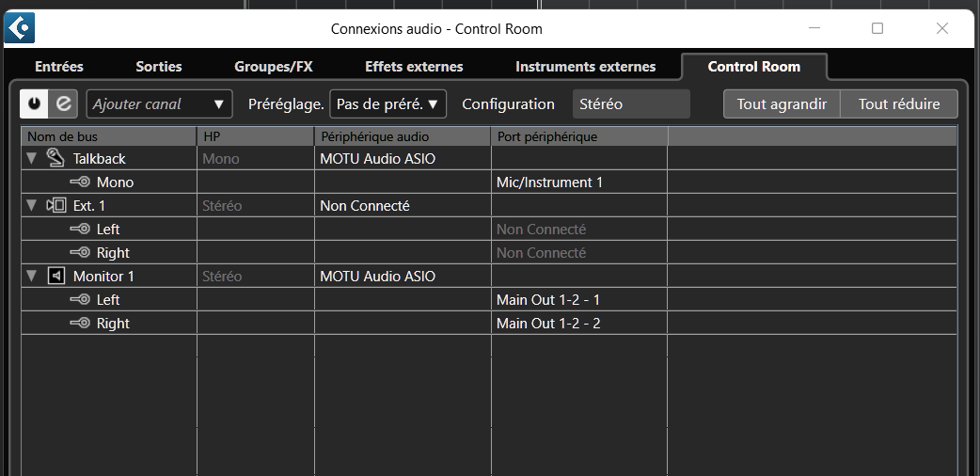Click the Monitor 1 speaker icon

pyautogui.click(x=55, y=276)
